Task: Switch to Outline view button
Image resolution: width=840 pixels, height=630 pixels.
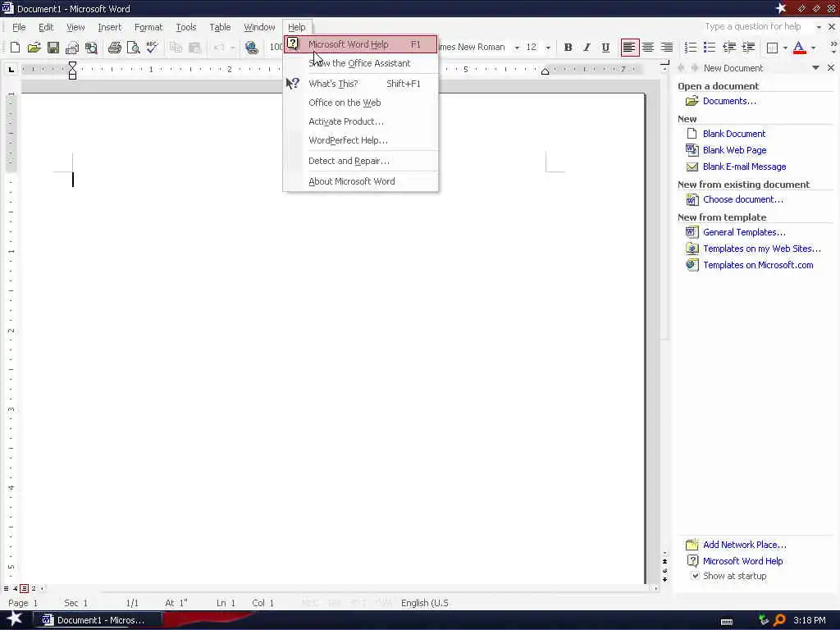Action: pyautogui.click(x=33, y=588)
